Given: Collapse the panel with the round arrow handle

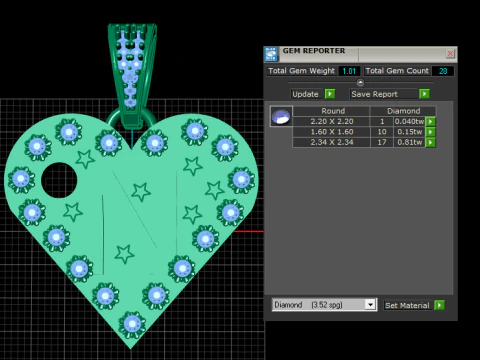Looking at the screenshot, I should coord(360,82).
